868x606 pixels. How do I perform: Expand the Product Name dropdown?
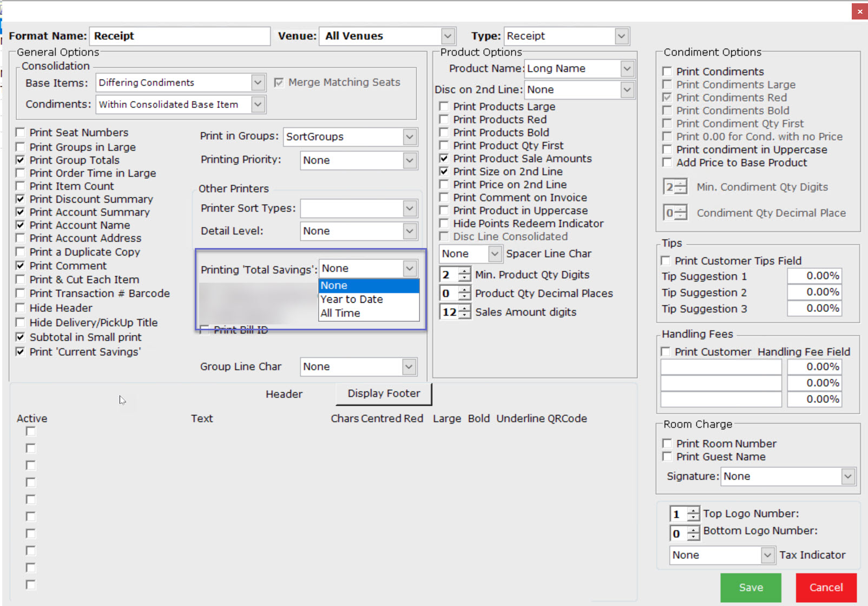tap(627, 69)
